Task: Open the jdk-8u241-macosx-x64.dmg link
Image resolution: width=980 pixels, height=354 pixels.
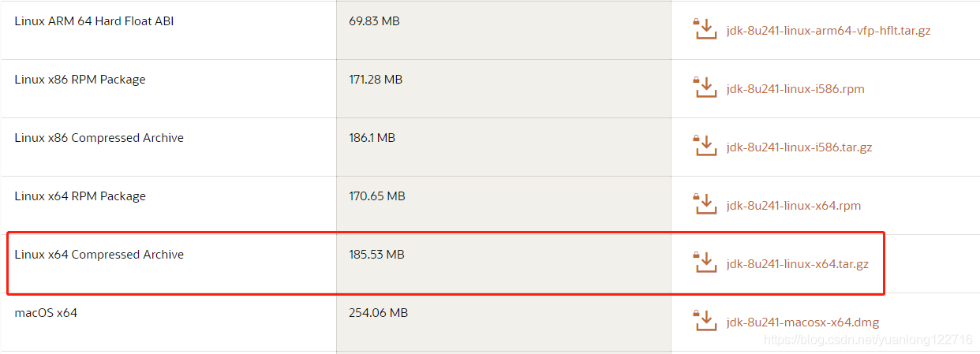Action: point(802,322)
